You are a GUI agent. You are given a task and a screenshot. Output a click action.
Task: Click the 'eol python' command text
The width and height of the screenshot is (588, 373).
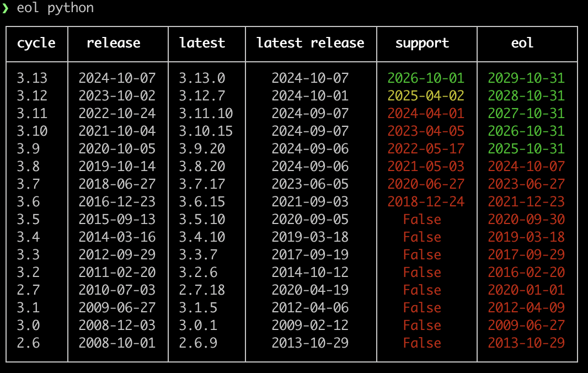pyautogui.click(x=55, y=8)
